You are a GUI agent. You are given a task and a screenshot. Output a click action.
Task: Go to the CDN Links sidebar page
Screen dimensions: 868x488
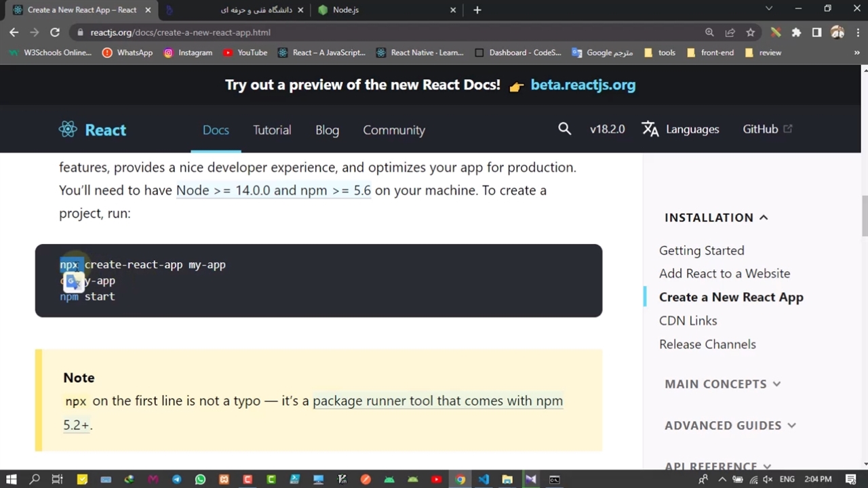[688, 321]
